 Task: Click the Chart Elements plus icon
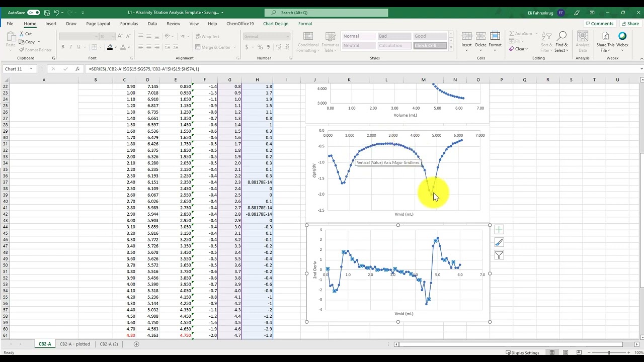point(499,230)
